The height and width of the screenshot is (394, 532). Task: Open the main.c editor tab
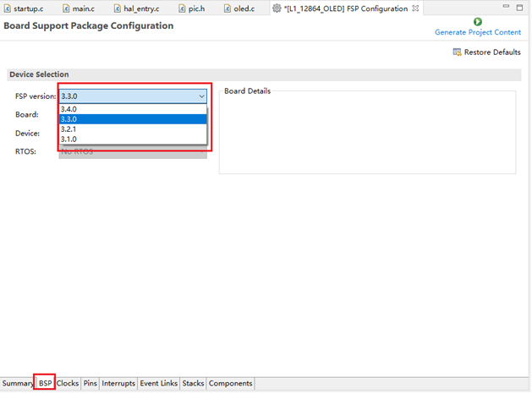click(79, 8)
